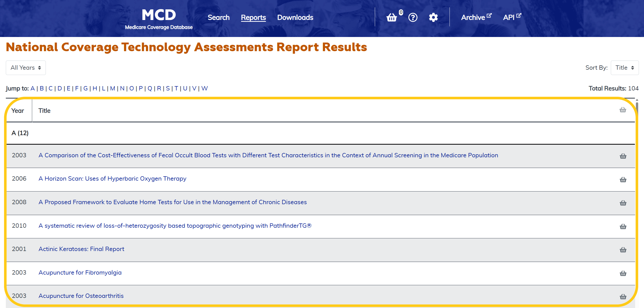Screen dimensions: 644x308
Task: Open the Downloads menu item
Action: coord(295,17)
